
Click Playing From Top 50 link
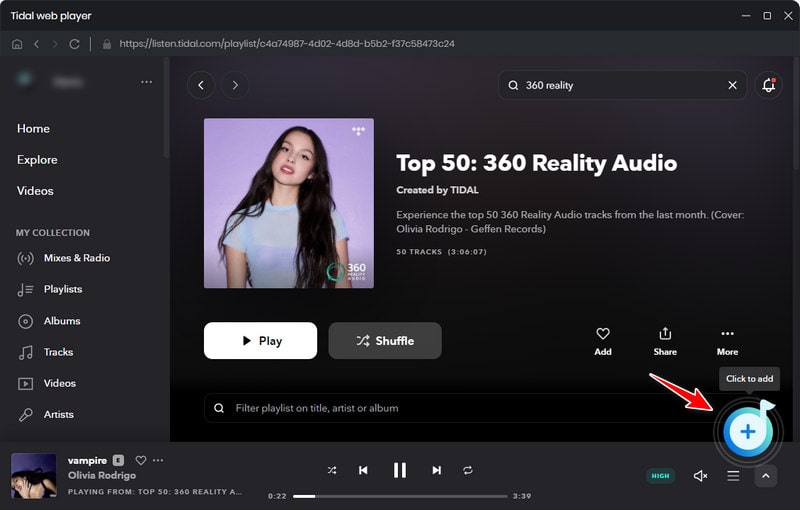click(155, 492)
